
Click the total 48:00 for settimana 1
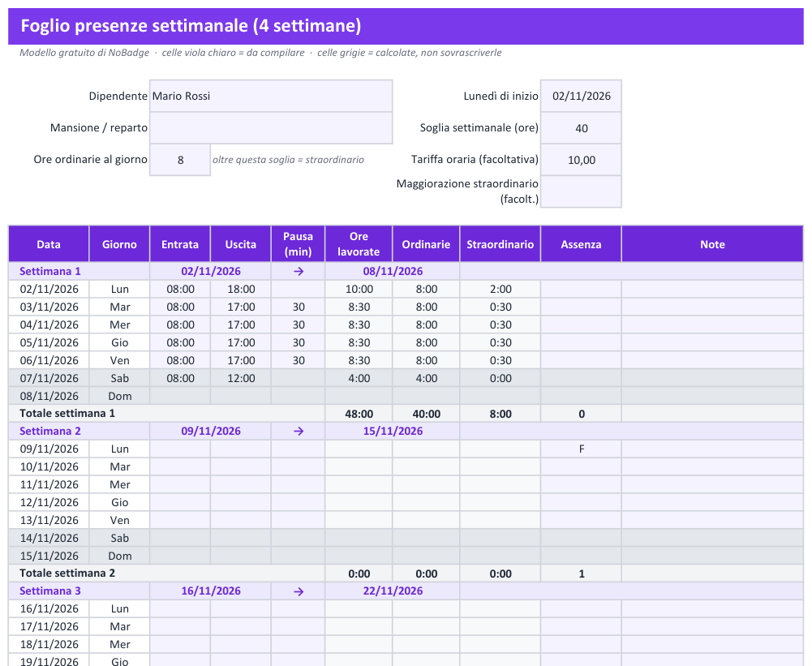[x=359, y=414]
